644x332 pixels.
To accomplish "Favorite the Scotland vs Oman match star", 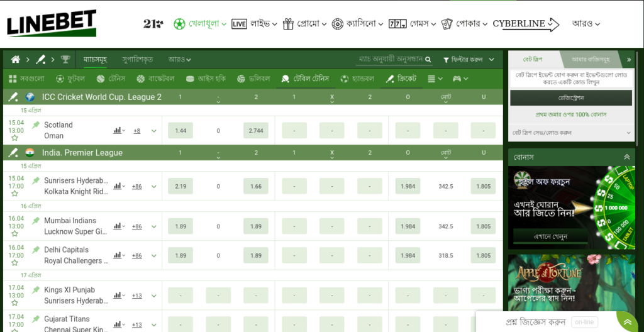I will click(x=14, y=138).
